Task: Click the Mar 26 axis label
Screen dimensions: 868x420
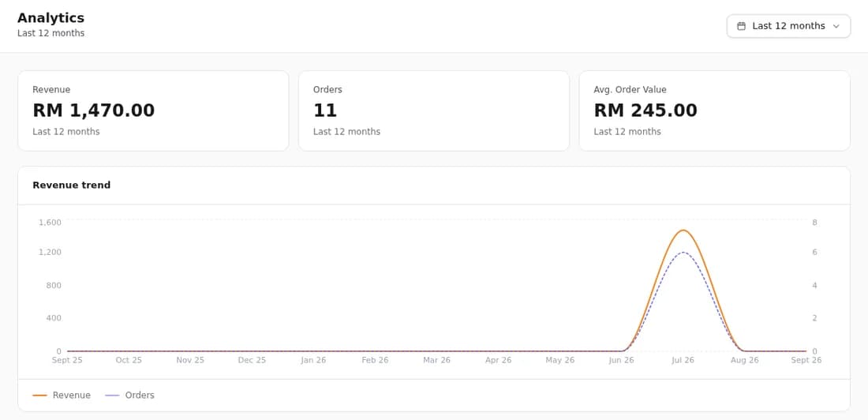Action: 437,360
